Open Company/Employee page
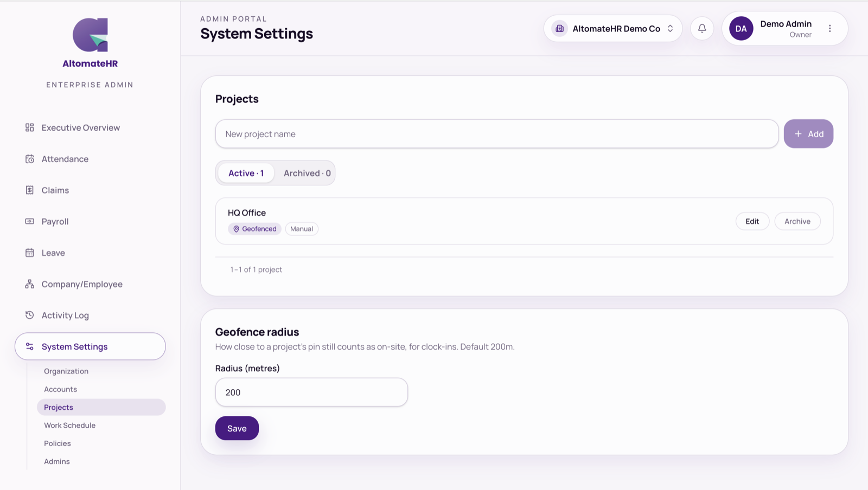 (x=82, y=284)
